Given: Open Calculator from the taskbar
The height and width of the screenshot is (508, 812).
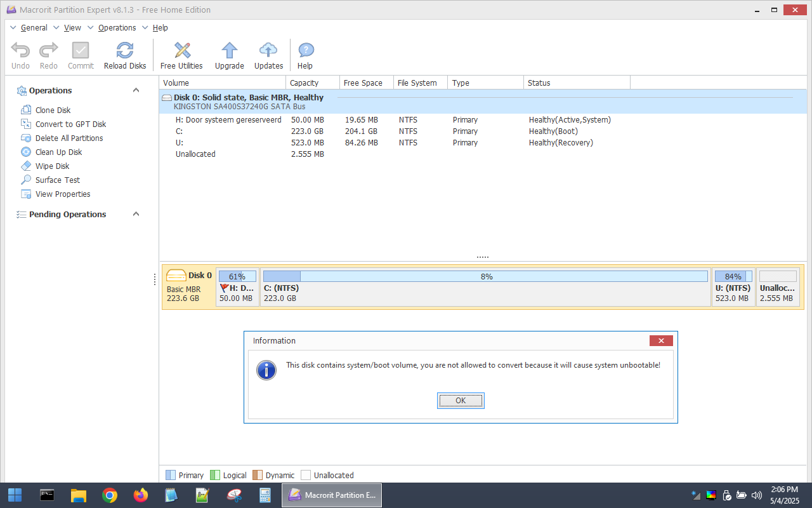Looking at the screenshot, I should point(266,495).
